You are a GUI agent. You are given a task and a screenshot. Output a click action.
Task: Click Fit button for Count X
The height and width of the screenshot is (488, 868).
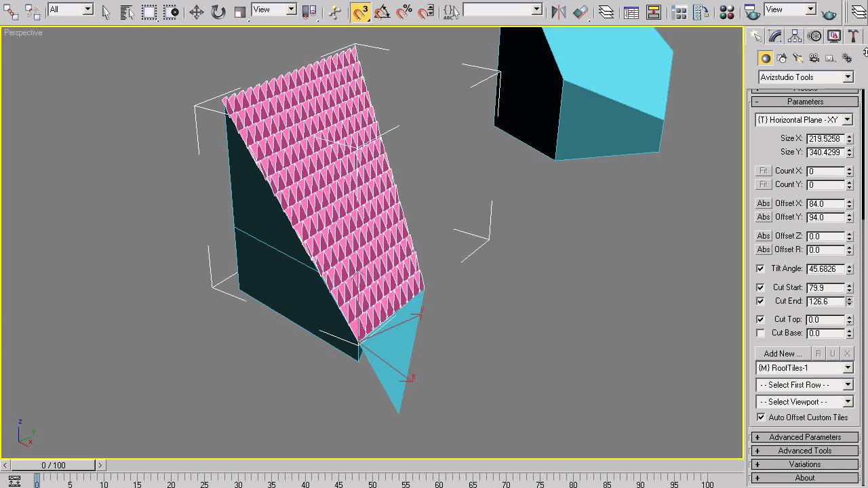(764, 171)
